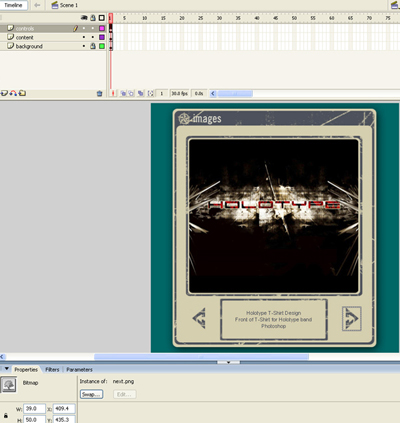400x423 pixels.
Task: Click the Center Frame icon in timeline
Action: (113, 94)
